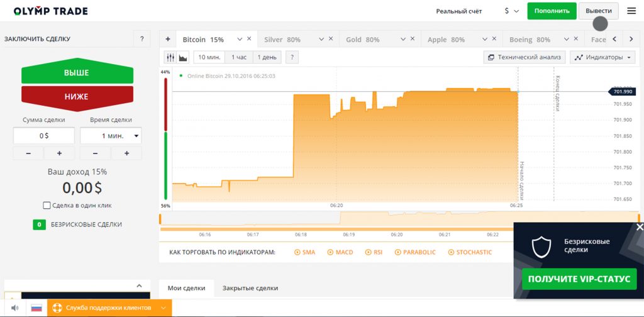Switch to candlestick chart type icon
This screenshot has height=317, width=644.
170,57
